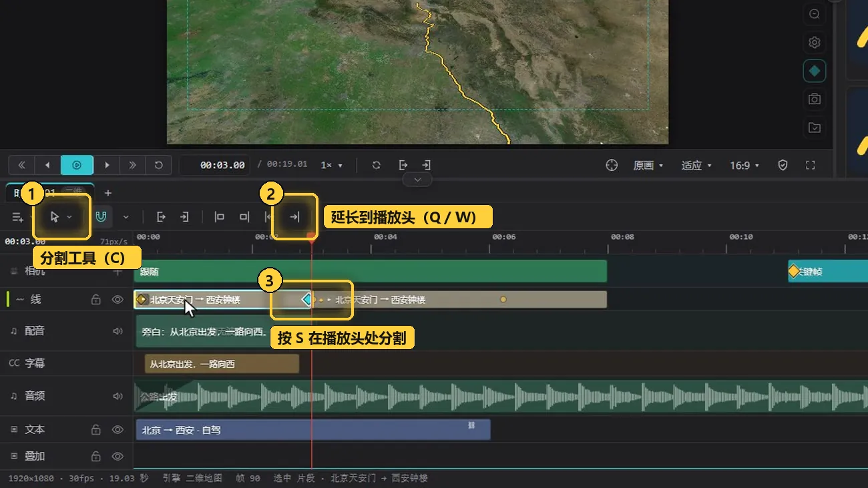
Task: Toggle the loop playback icon
Action: point(158,165)
